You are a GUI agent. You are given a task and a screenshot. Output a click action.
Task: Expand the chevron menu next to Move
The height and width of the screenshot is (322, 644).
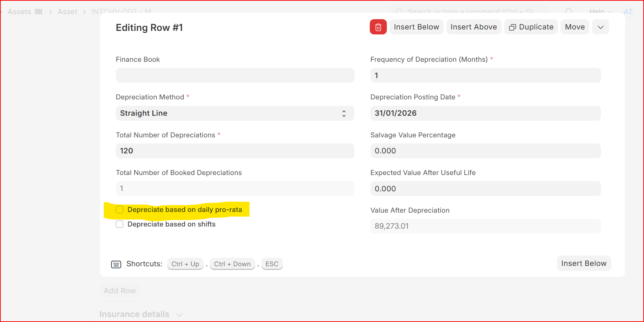(x=600, y=27)
